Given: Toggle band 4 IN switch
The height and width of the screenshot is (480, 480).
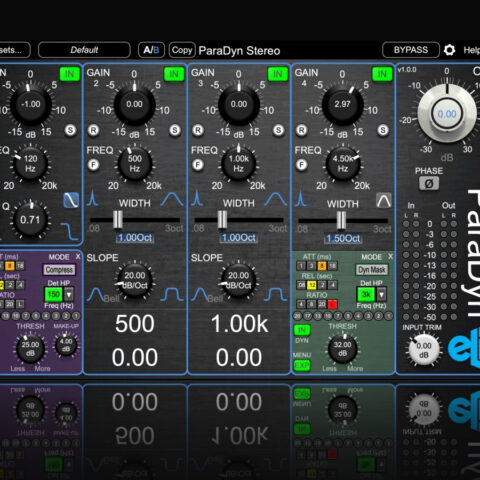Looking at the screenshot, I should 382,74.
